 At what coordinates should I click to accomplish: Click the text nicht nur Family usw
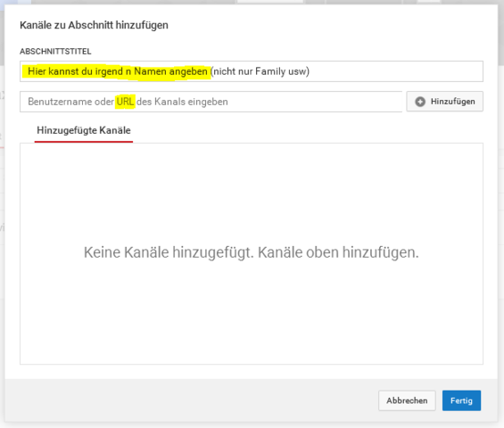coord(260,71)
